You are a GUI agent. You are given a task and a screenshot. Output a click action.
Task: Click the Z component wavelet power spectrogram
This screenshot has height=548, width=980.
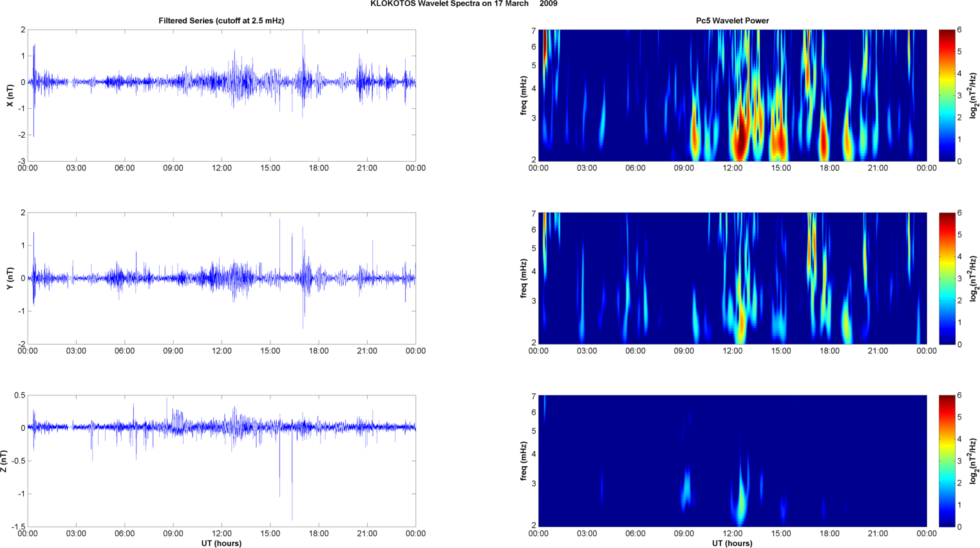click(732, 461)
